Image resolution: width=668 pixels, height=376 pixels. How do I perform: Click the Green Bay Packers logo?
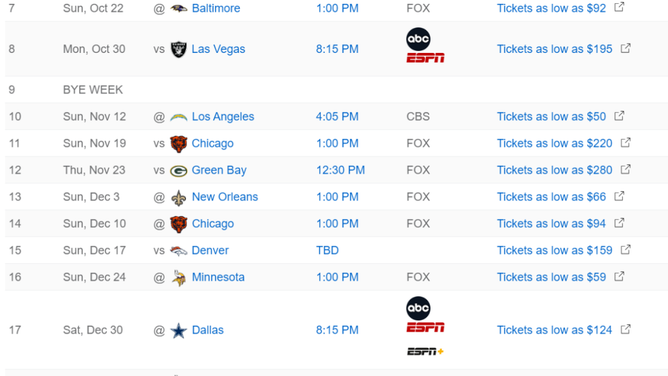click(179, 171)
